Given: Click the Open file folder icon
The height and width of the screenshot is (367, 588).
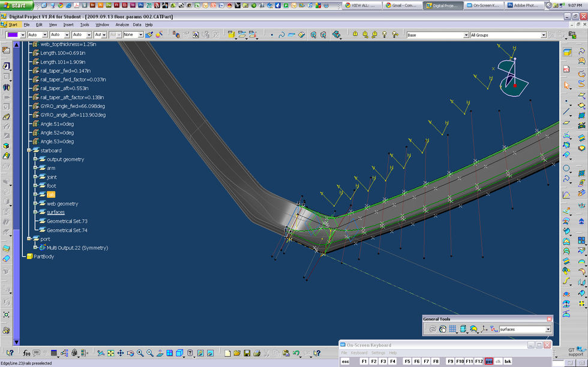Looking at the screenshot, I should (x=237, y=353).
